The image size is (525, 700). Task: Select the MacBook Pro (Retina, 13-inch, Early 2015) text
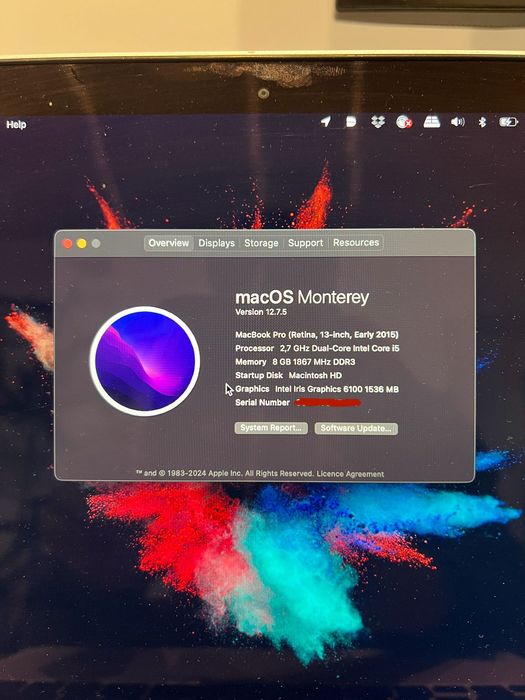point(317,335)
